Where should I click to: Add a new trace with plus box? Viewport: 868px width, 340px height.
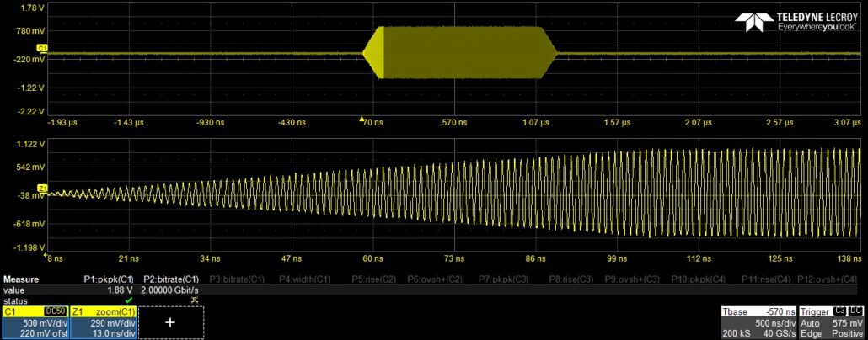170,321
